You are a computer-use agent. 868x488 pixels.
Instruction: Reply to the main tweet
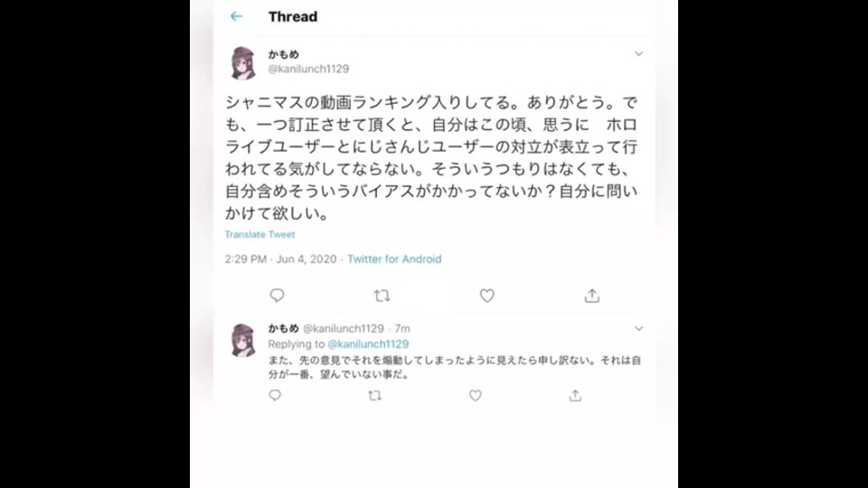coord(277,296)
